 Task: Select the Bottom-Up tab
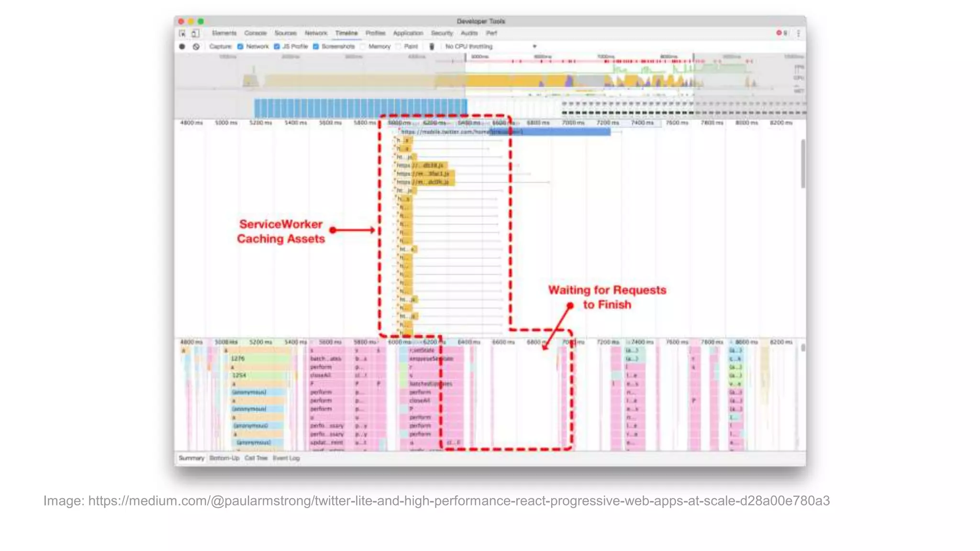[x=224, y=458]
